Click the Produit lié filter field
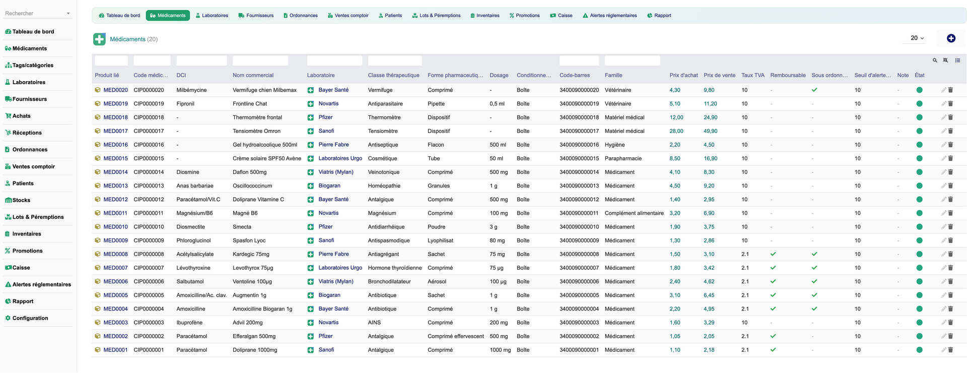Image resolution: width=980 pixels, height=373 pixels. 111,61
